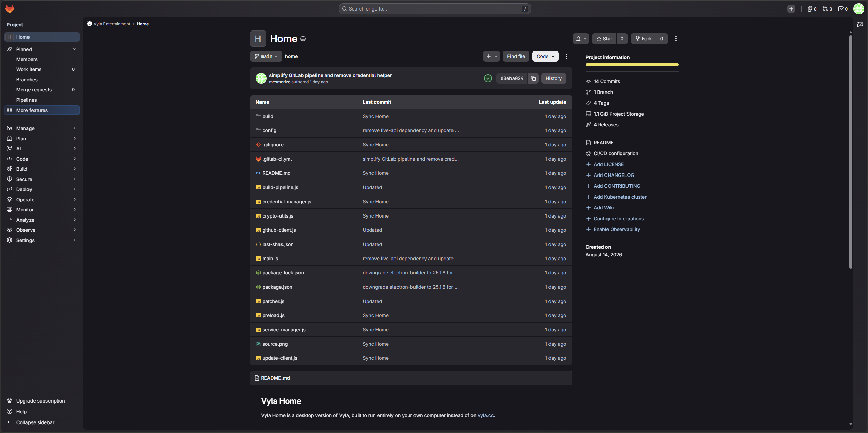Open the add file plus dropdown

click(491, 56)
